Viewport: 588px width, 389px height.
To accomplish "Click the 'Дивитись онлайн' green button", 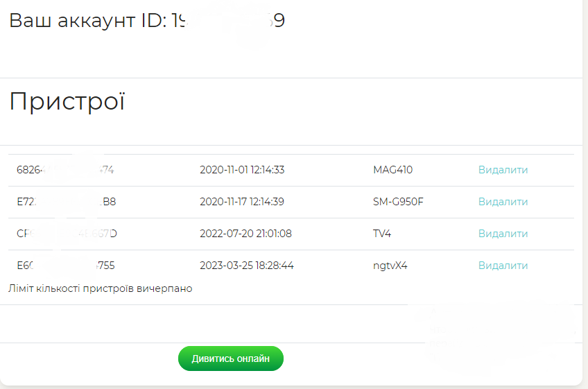I will 230,358.
